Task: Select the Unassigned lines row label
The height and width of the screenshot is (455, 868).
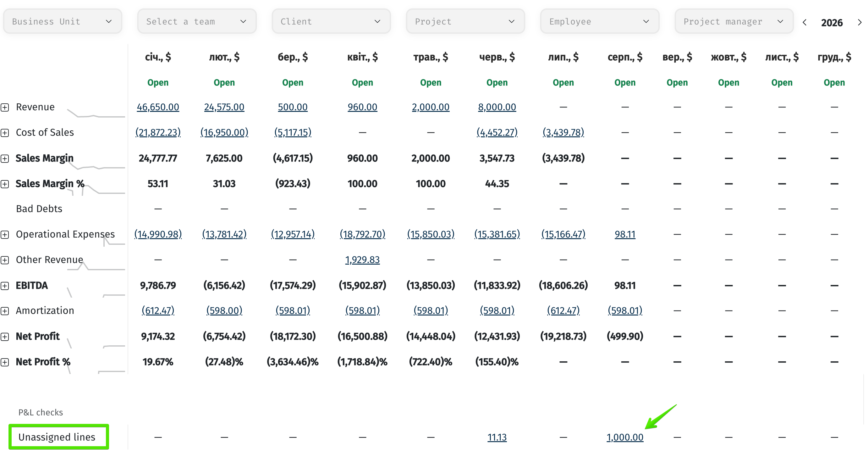Action: point(57,437)
